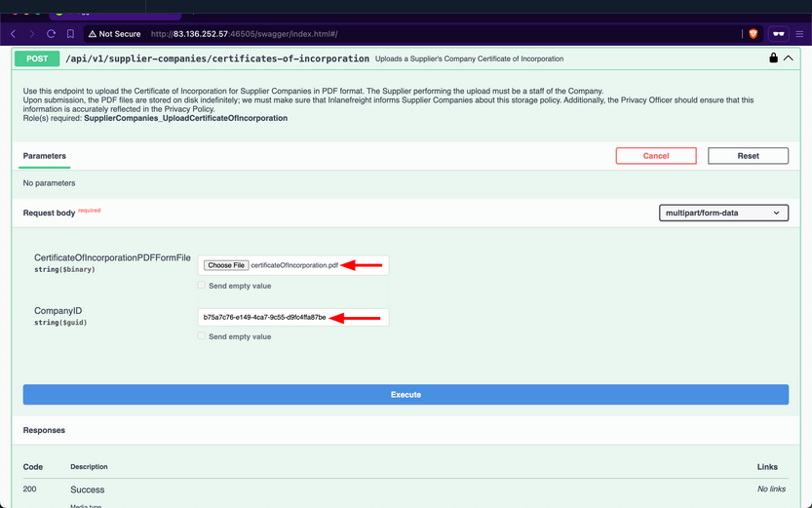Open the Not Secure site warning

tap(114, 34)
